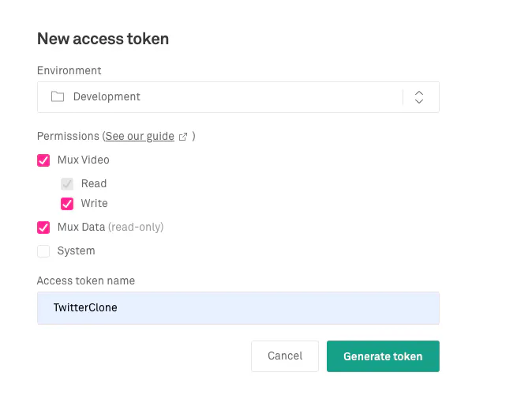This screenshot has height=399, width=532.
Task: Cancel the new access token dialog
Action: (x=285, y=356)
